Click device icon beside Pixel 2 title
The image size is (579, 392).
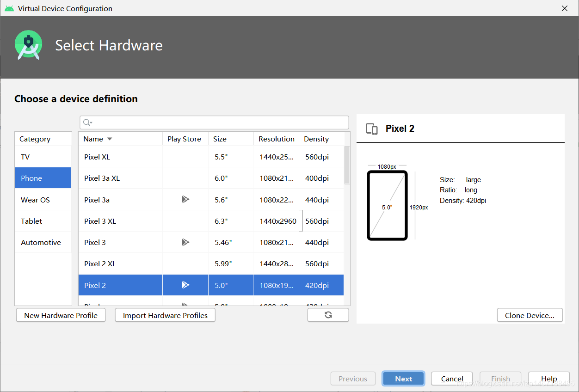[x=372, y=129]
